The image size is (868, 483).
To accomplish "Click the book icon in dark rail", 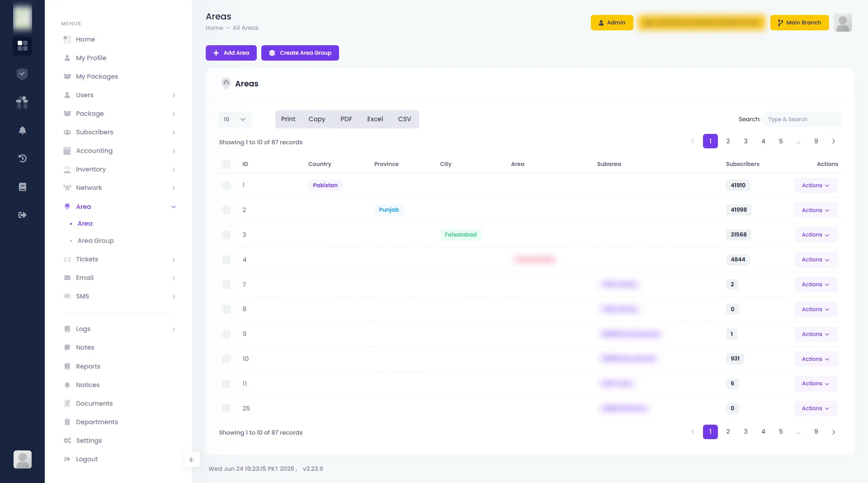I will point(22,187).
